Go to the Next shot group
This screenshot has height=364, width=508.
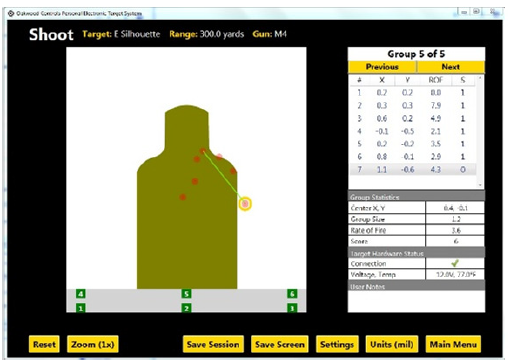coord(451,67)
